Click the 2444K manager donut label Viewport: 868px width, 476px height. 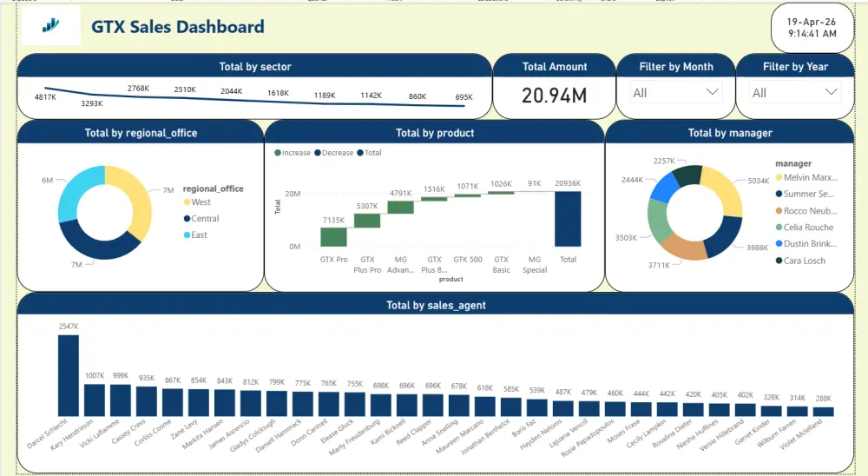pos(632,180)
